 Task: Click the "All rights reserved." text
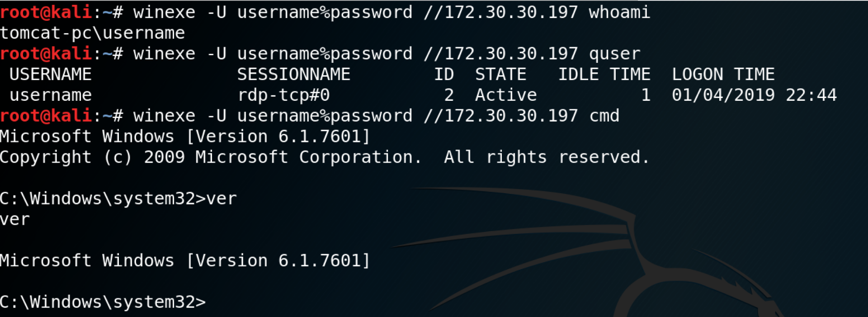[x=546, y=157]
